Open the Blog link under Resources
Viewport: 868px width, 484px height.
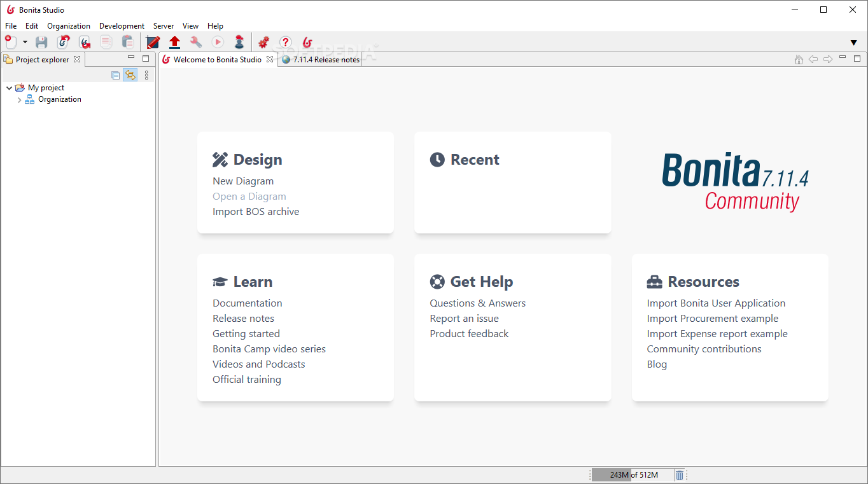(657, 364)
